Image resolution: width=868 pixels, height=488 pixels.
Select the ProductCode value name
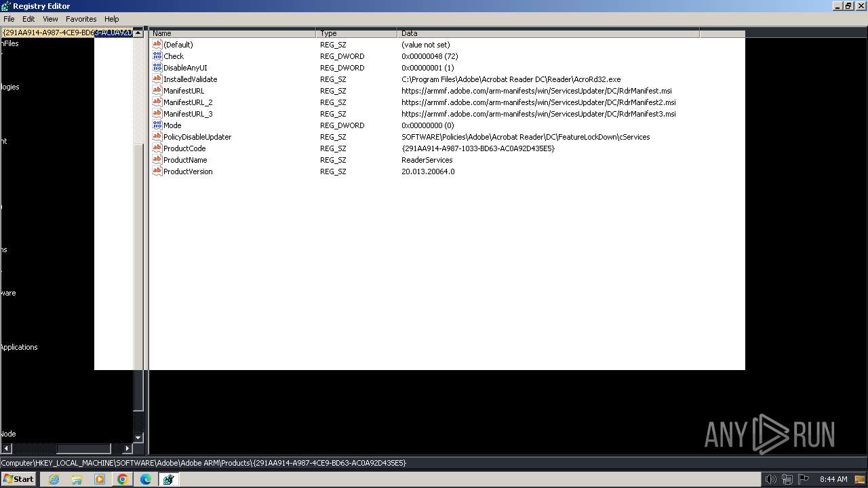tap(184, 148)
